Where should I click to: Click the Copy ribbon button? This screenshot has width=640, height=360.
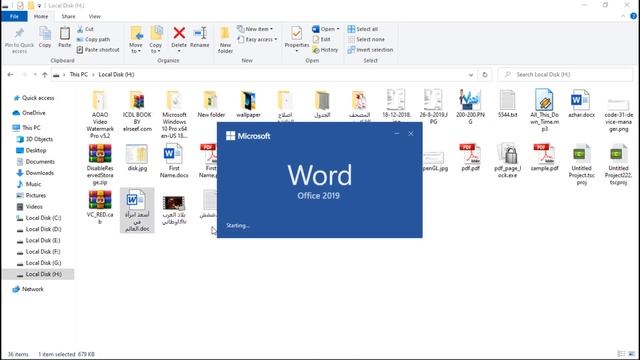click(x=45, y=37)
